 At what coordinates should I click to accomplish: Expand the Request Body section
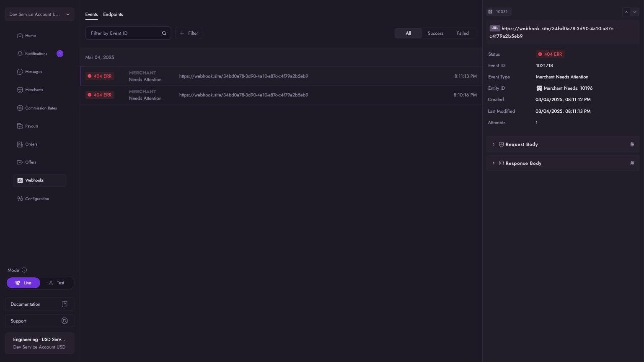tap(494, 144)
